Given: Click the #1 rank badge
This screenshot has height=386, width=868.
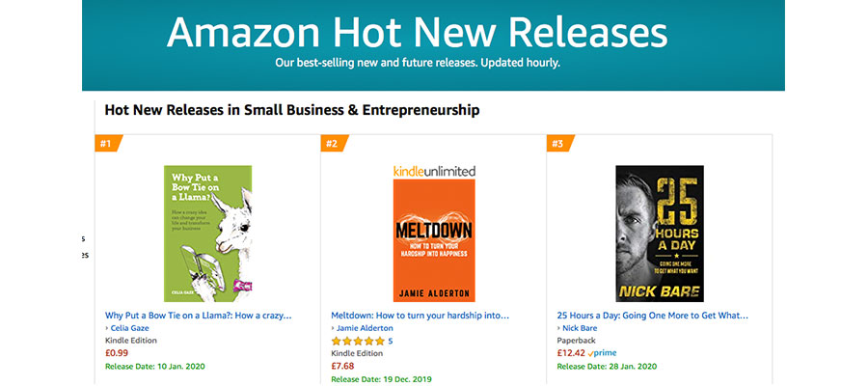Looking at the screenshot, I should click(105, 144).
